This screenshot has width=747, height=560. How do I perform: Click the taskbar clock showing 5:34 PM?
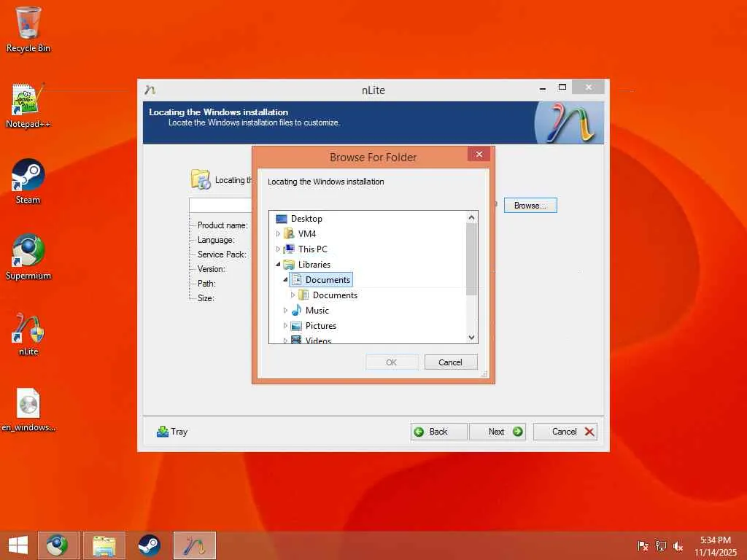pyautogui.click(x=715, y=545)
